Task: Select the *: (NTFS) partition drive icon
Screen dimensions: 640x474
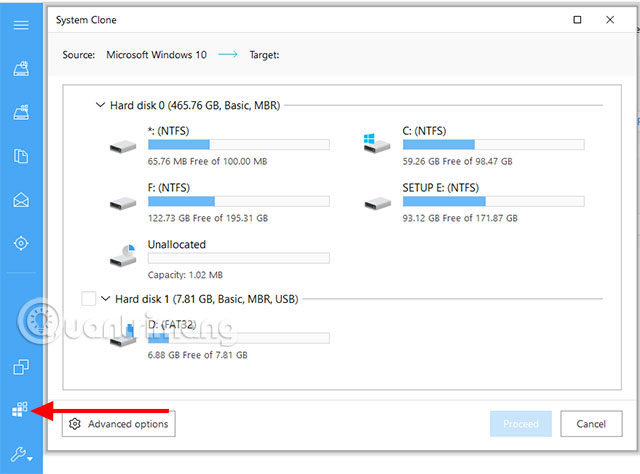Action: tap(123, 146)
